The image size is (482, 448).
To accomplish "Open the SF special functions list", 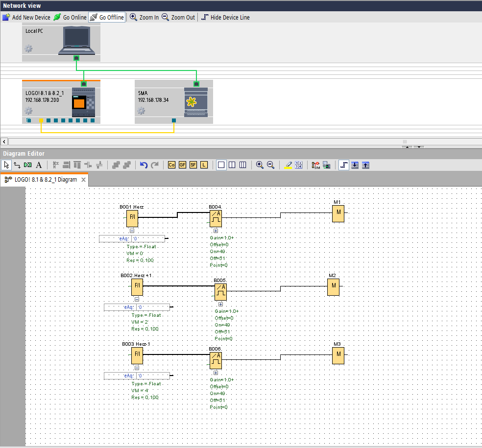I will pyautogui.click(x=193, y=165).
